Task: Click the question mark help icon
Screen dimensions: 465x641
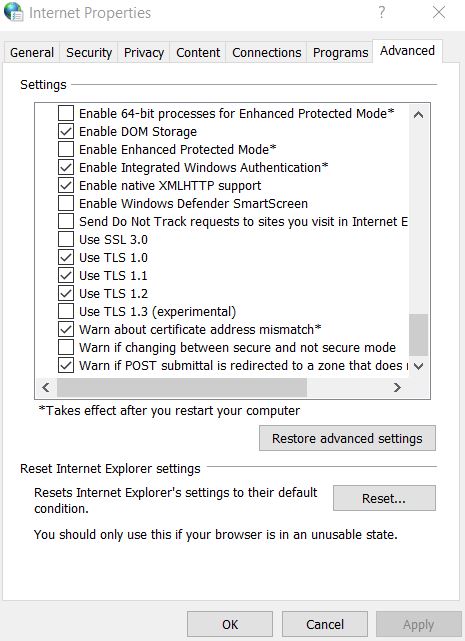Action: point(382,12)
